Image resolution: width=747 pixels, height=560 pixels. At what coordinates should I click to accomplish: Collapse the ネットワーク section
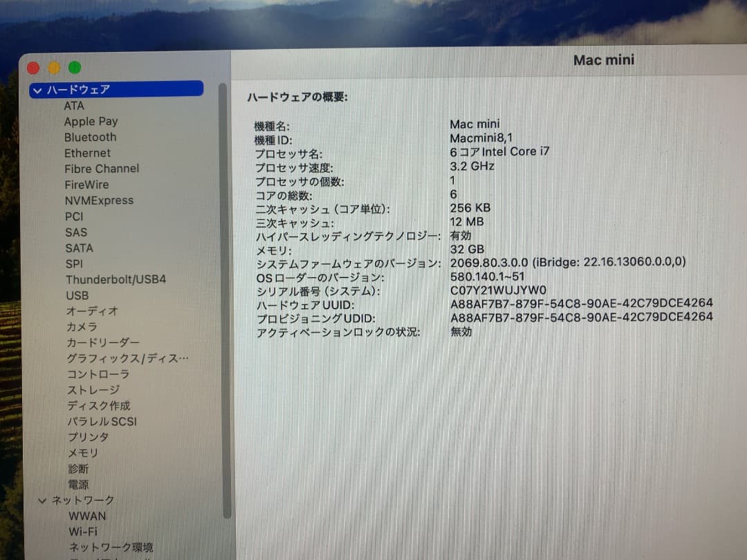point(43,500)
